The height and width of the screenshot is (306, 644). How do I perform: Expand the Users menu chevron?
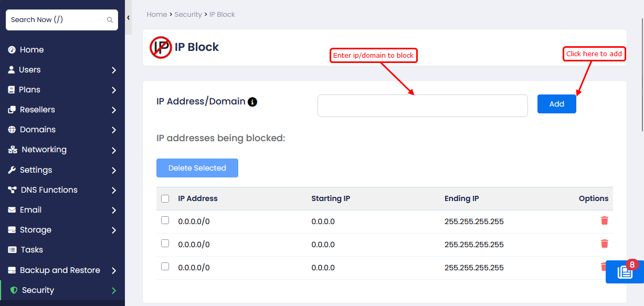point(114,70)
